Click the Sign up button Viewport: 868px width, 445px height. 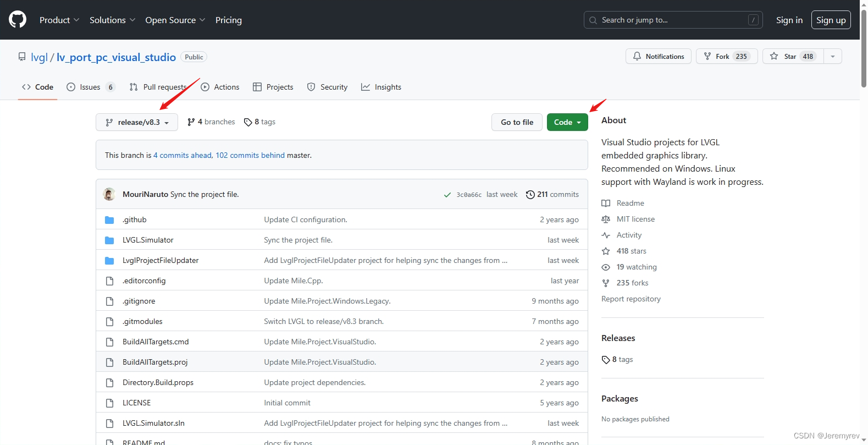point(831,20)
